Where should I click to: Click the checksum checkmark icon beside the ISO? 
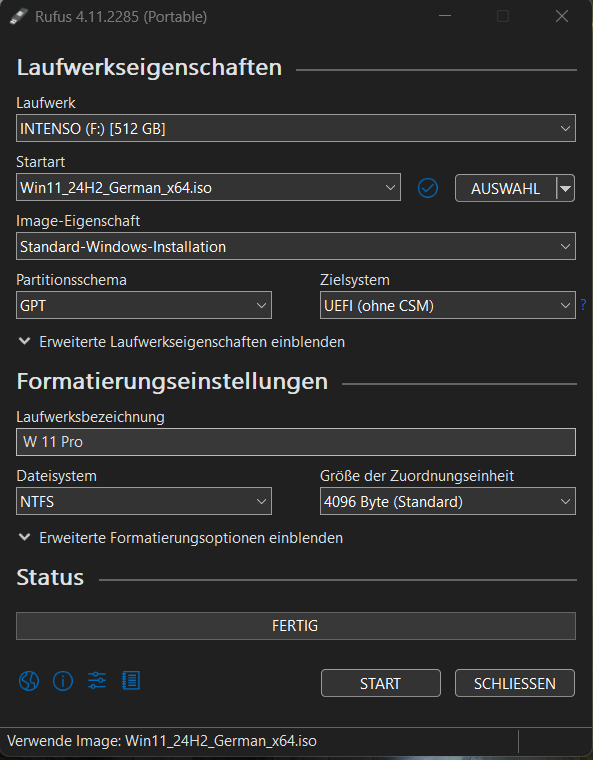pos(428,188)
